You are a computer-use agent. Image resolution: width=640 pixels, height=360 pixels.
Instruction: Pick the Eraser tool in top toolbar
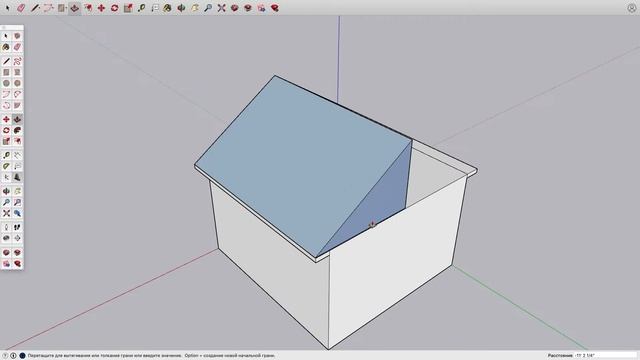(21, 8)
